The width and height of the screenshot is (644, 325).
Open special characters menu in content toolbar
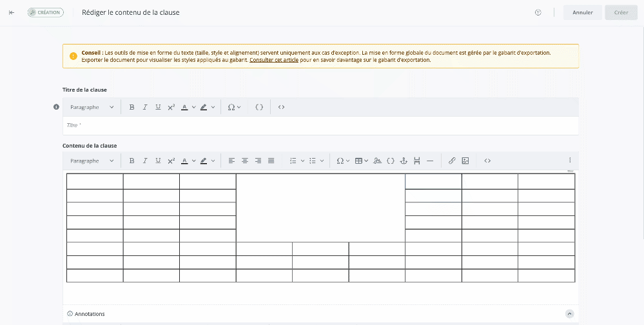tap(343, 161)
